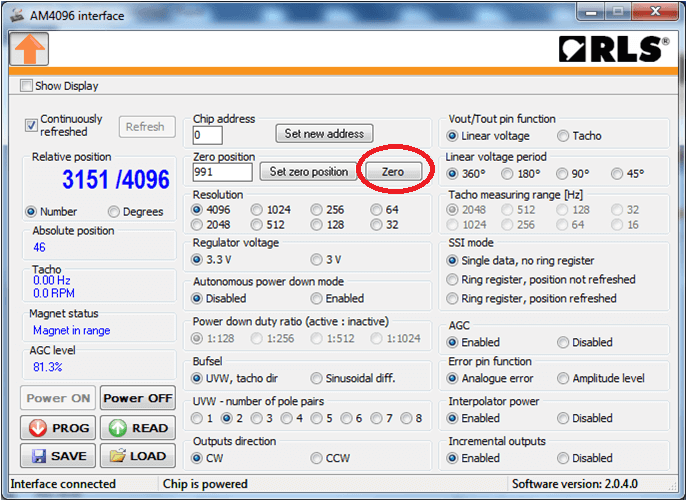
Task: Select resolution 64
Action: point(384,210)
